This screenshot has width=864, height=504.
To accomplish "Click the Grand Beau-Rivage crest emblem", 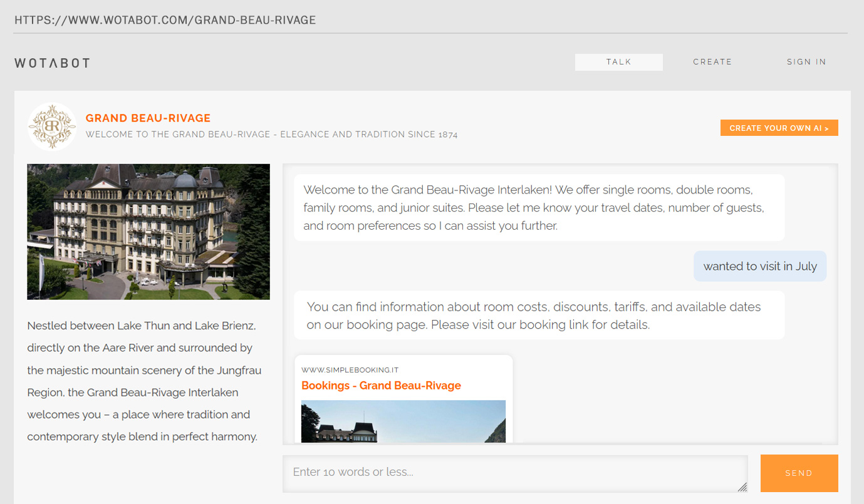I will [x=52, y=126].
